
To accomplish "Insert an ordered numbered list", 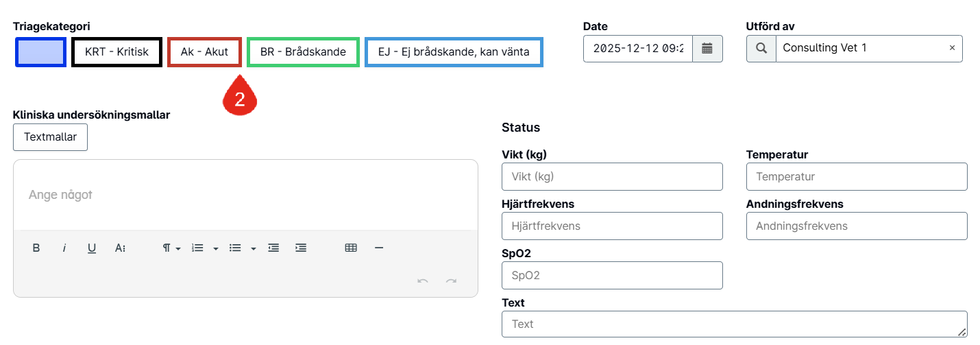I will click(x=198, y=248).
